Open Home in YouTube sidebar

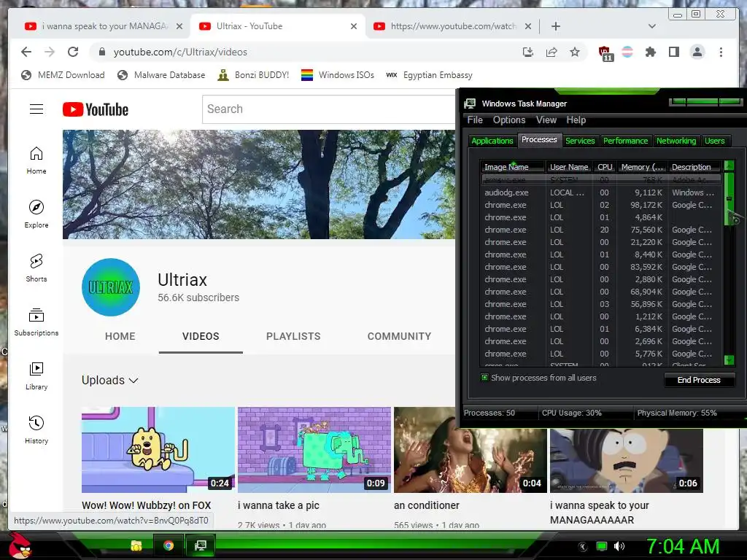point(36,160)
